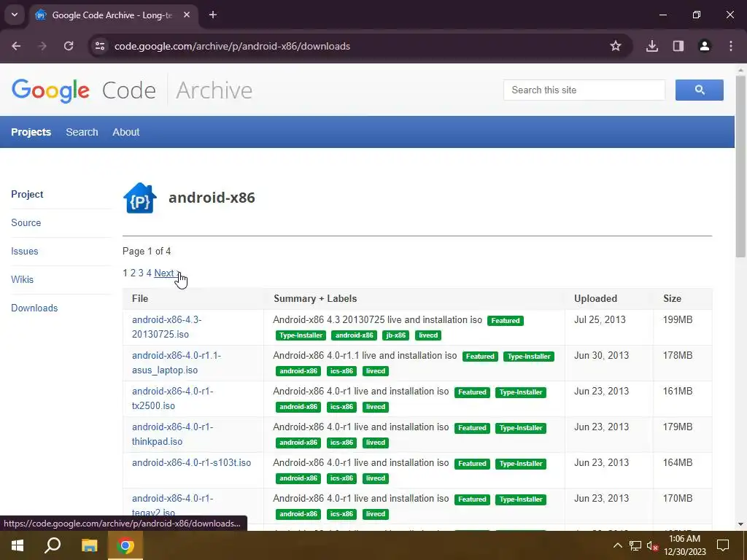Click the address bar URL
Viewport: 747px width, 560px height.
pyautogui.click(x=232, y=46)
